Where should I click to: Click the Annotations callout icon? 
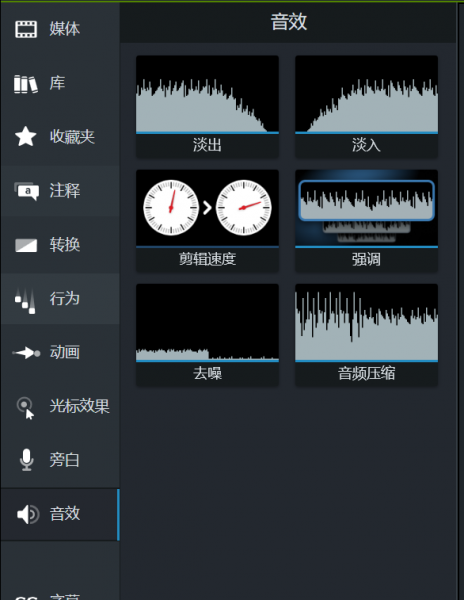26,191
